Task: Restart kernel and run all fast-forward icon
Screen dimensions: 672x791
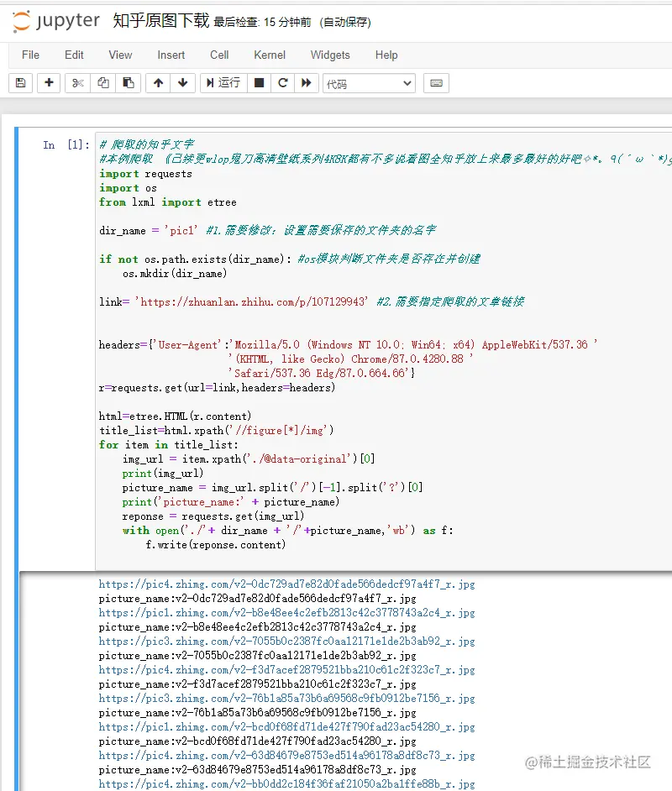Action: [307, 83]
